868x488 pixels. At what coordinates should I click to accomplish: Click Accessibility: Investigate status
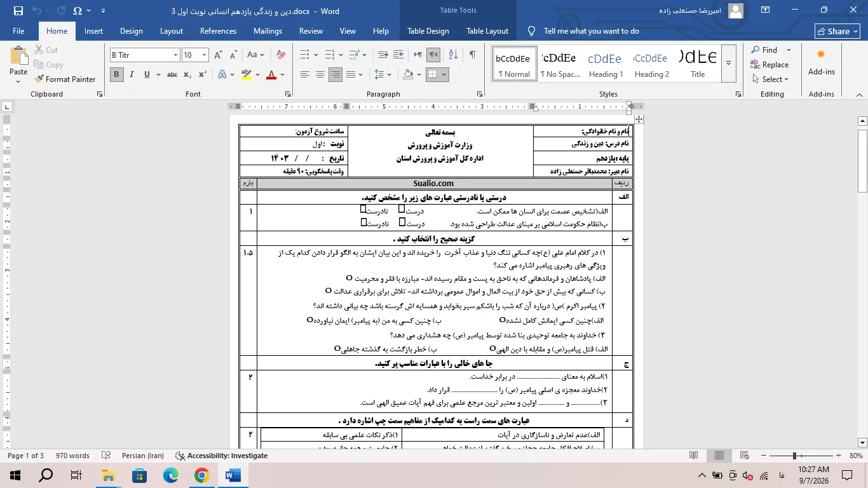point(222,456)
